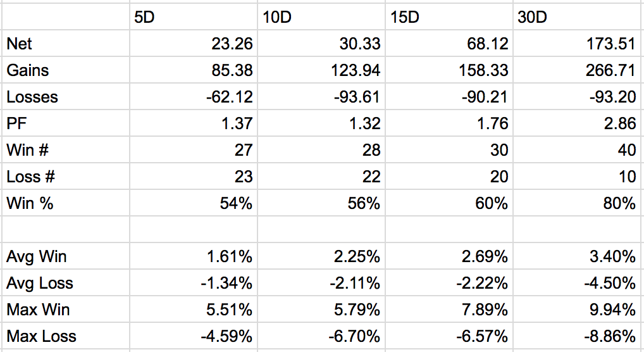Select the 15D Win # value 30
Image resolution: width=644 pixels, height=352 pixels.
[449, 149]
